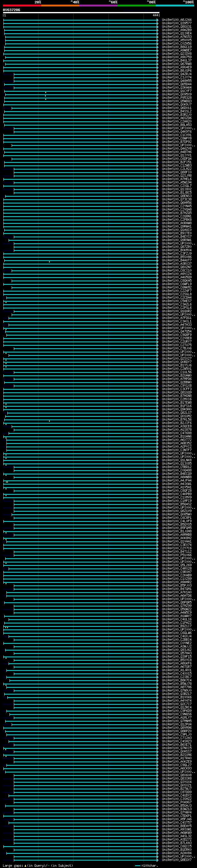Click the cyan ~100% legend color bar
The width and height of the screenshot is (197, 868).
[x=175, y=6]
